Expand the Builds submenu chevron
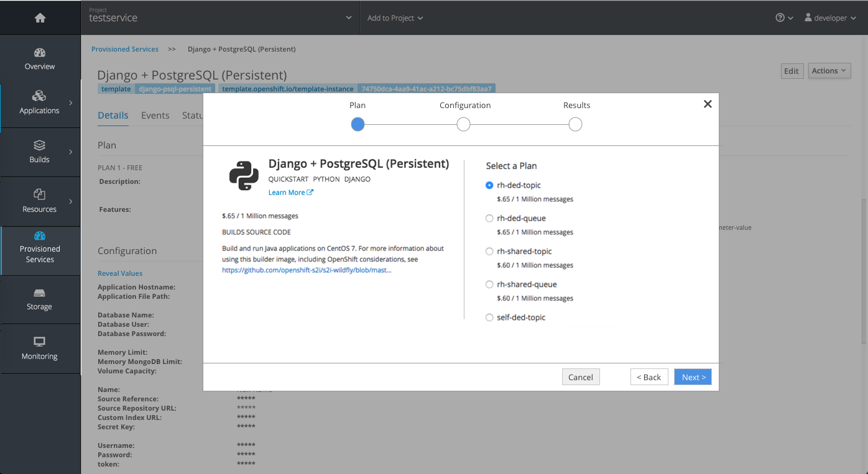 click(70, 152)
